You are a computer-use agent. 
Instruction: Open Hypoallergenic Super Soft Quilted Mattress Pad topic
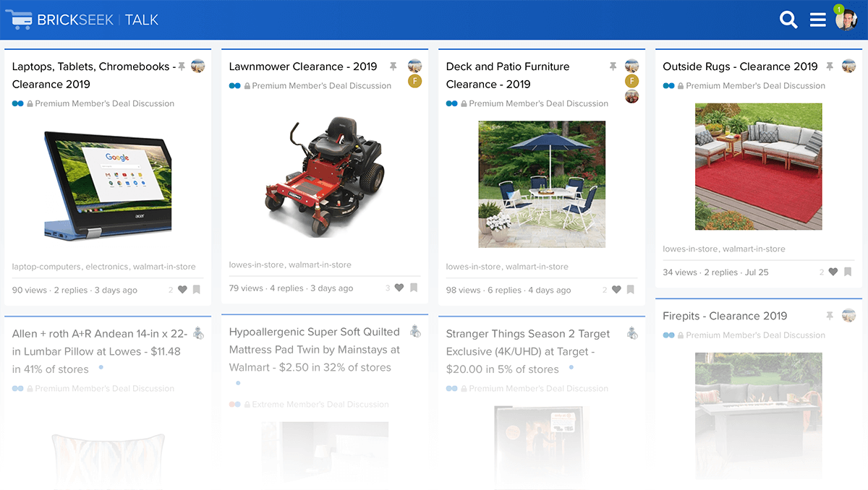[x=315, y=350]
